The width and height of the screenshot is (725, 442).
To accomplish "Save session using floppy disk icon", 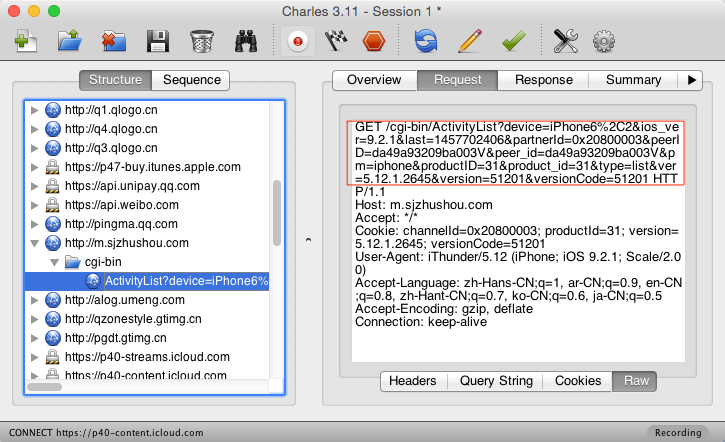I will [x=158, y=41].
